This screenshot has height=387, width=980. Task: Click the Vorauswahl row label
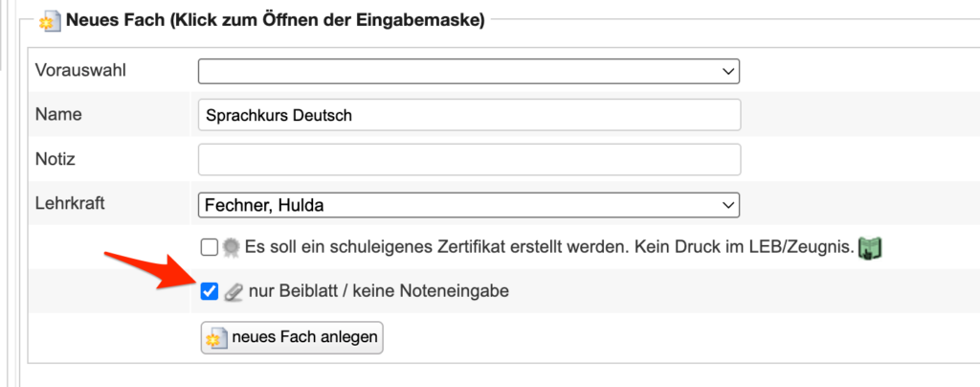(81, 71)
